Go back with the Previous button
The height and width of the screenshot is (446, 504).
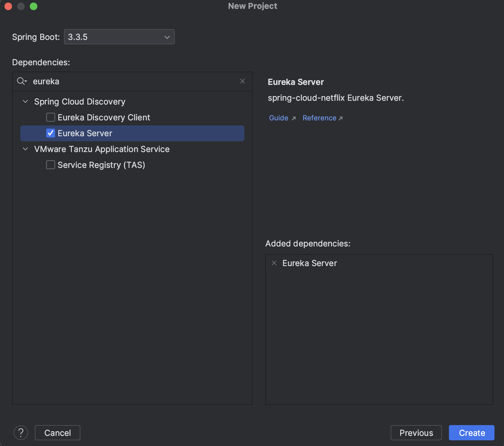(416, 433)
